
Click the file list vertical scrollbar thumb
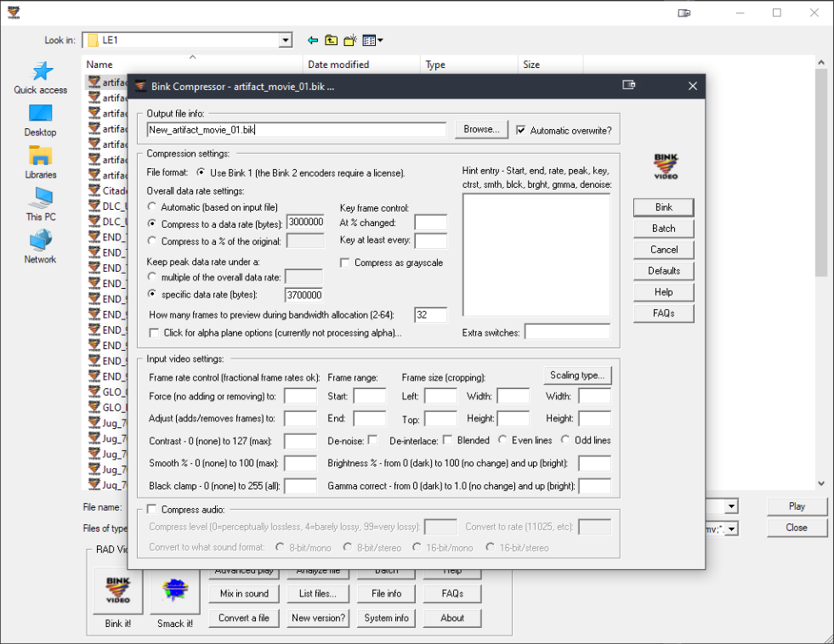click(820, 172)
